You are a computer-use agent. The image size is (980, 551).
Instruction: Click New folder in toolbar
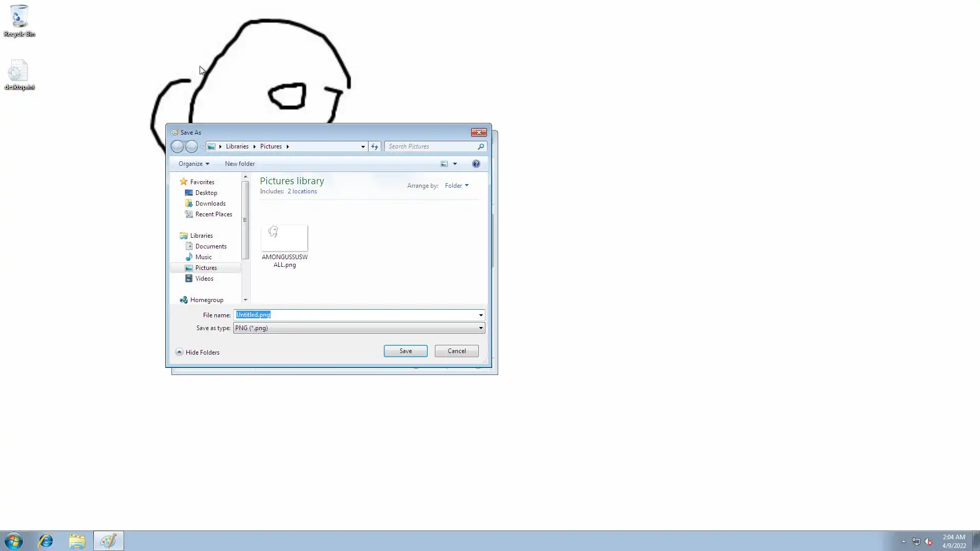pyautogui.click(x=239, y=164)
